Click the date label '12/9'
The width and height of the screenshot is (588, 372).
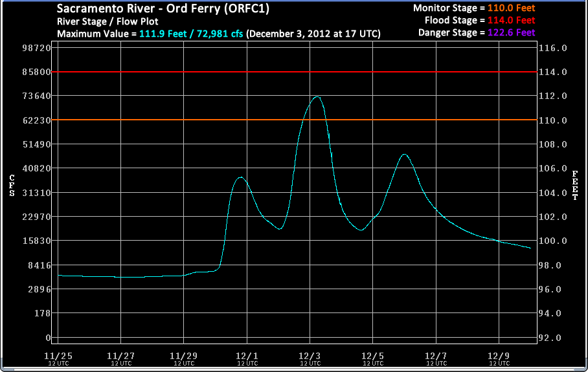pos(499,356)
